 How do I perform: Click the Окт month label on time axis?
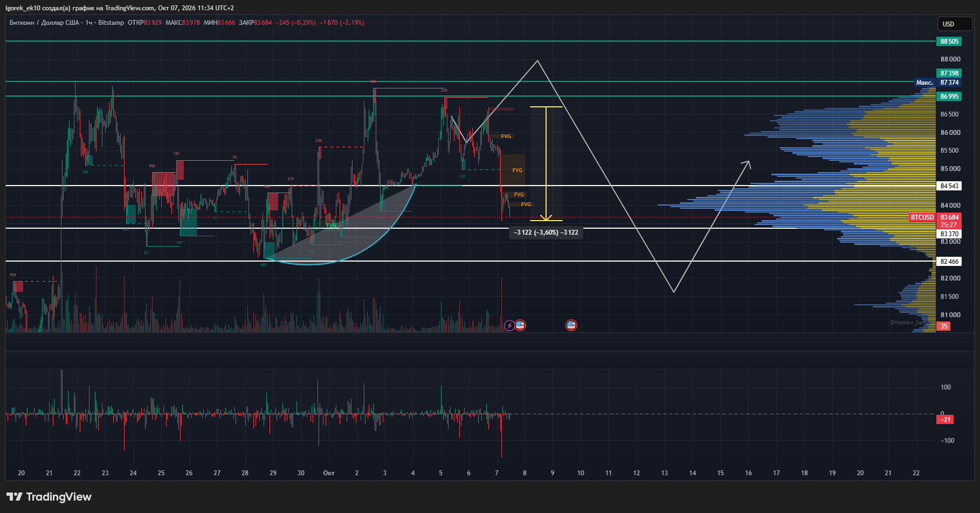329,473
